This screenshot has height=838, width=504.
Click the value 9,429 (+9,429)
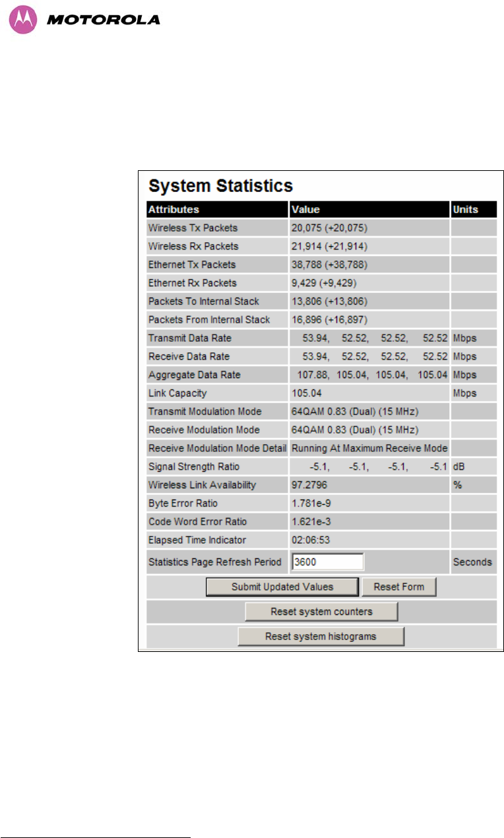325,283
